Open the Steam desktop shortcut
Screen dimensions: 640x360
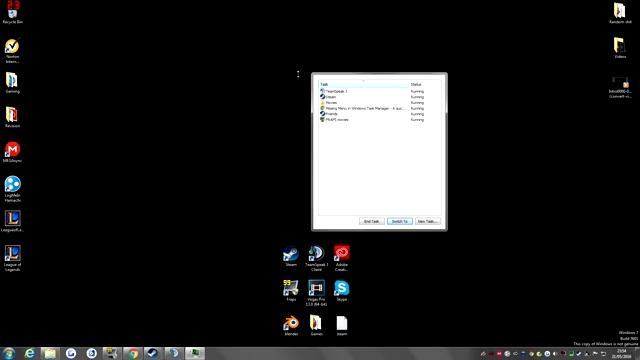point(291,256)
